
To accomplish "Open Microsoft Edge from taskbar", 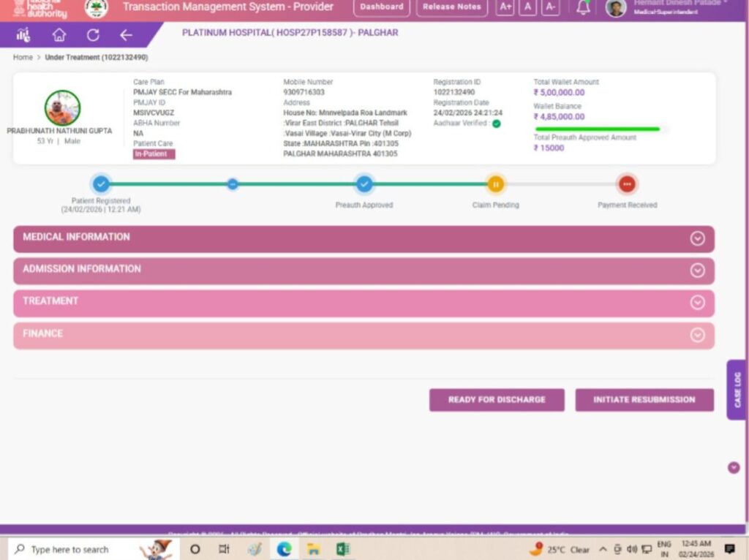I will pyautogui.click(x=284, y=549).
